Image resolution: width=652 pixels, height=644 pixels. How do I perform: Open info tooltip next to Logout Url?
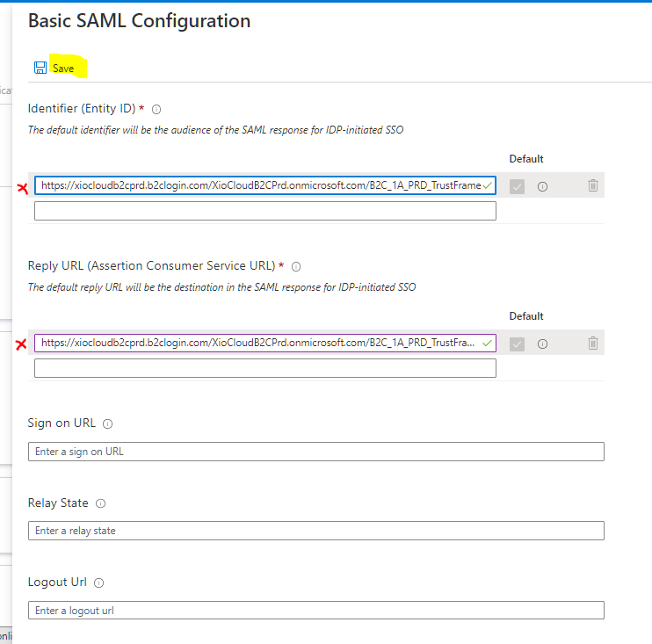[98, 582]
